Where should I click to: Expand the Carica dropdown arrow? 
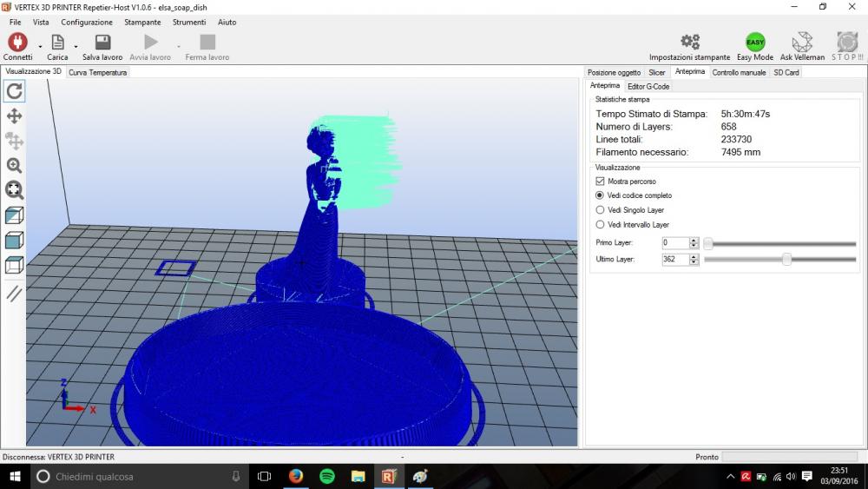point(76,45)
